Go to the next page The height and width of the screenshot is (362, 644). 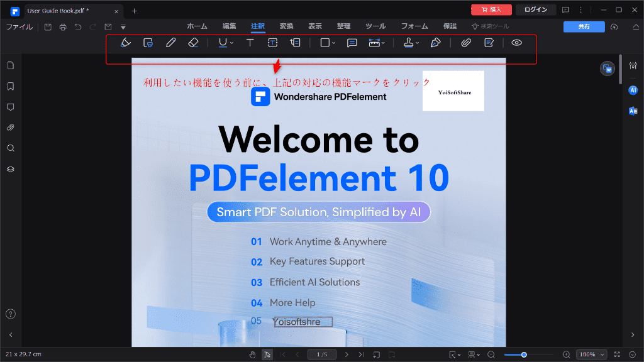tap(347, 354)
